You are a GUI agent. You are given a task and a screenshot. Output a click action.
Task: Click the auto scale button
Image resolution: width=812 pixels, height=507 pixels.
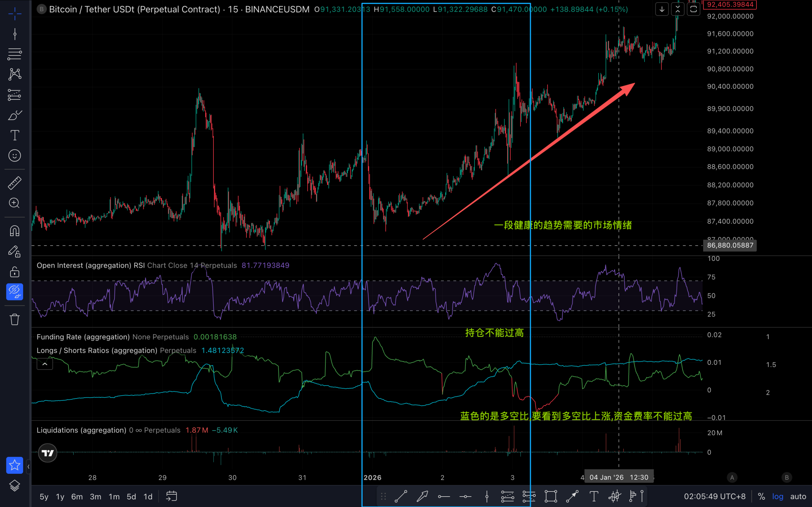[x=798, y=497]
